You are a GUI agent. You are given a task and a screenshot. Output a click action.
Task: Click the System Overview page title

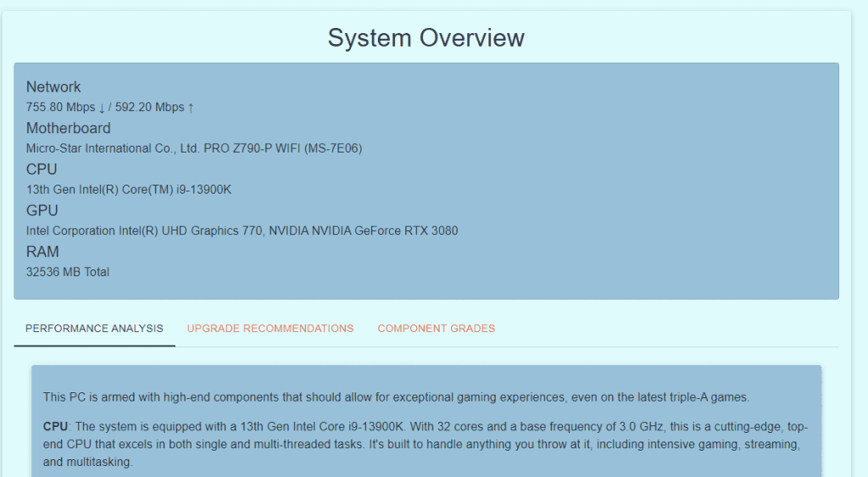pyautogui.click(x=426, y=38)
